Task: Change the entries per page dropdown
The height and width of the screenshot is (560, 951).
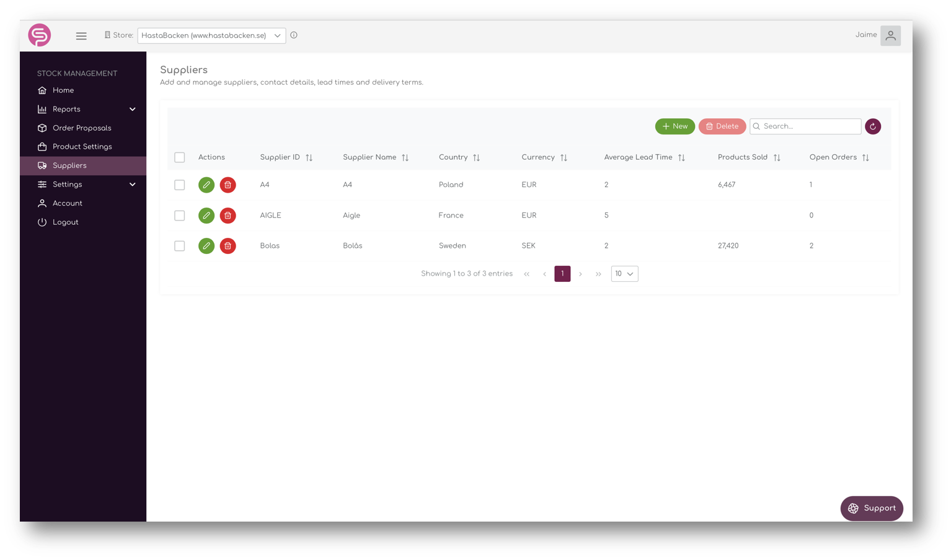Action: pyautogui.click(x=624, y=273)
